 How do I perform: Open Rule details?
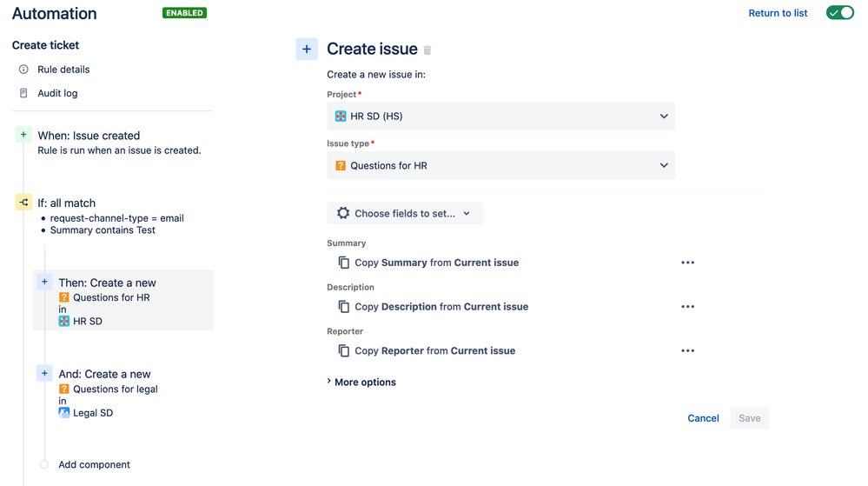coord(63,70)
